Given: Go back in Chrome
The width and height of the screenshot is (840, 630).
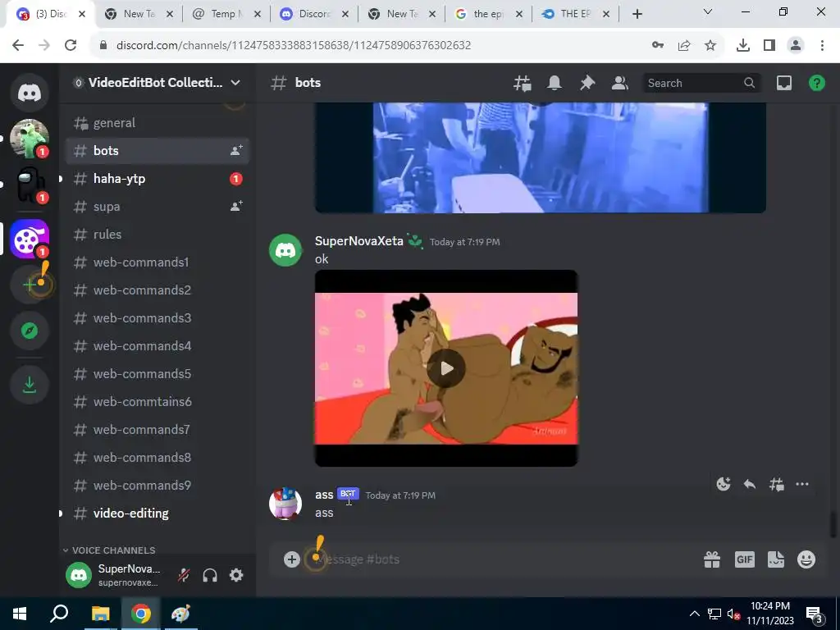Looking at the screenshot, I should click(x=18, y=46).
